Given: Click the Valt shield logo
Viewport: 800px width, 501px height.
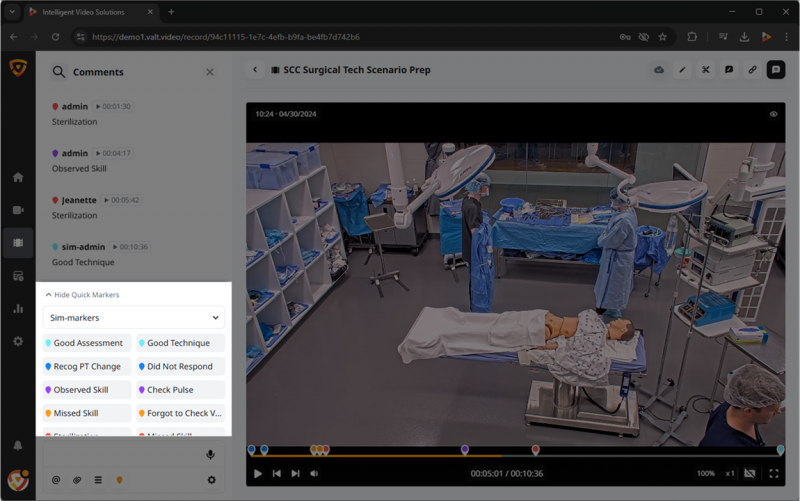Looking at the screenshot, I should [x=18, y=67].
